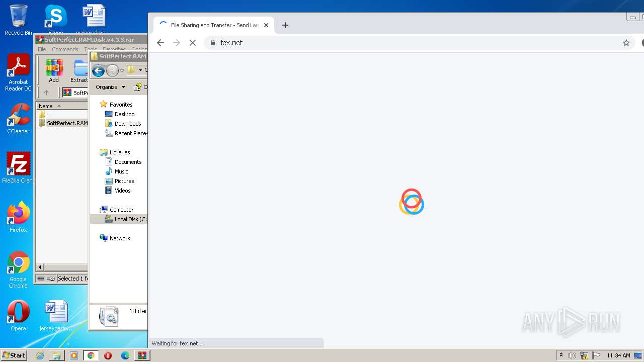The height and width of the screenshot is (362, 644).
Task: Open Documents library
Action: coord(123,162)
